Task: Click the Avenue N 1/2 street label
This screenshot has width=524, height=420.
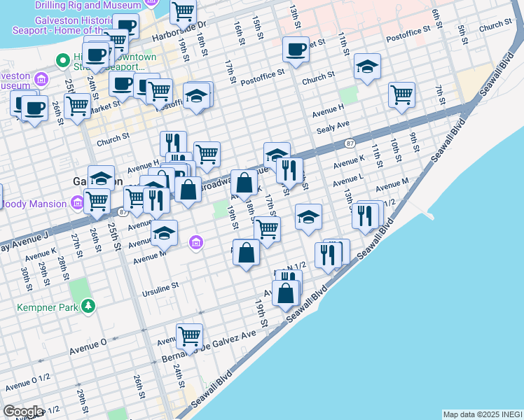Action: [290, 267]
